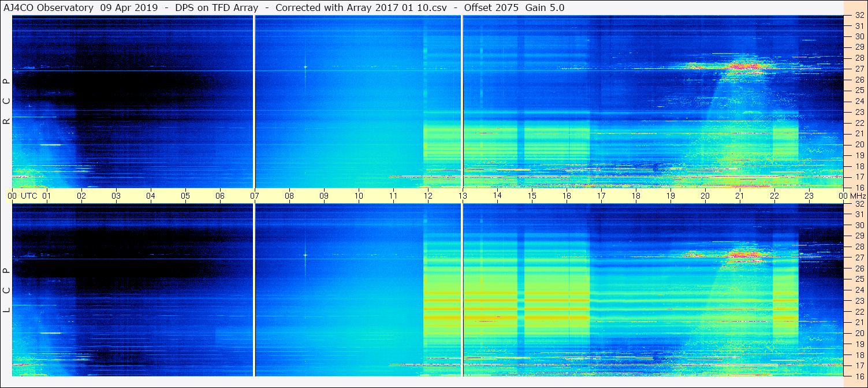Click the 32 MHz label of LCP panel
The width and height of the screenshot is (868, 388).
coord(859,204)
